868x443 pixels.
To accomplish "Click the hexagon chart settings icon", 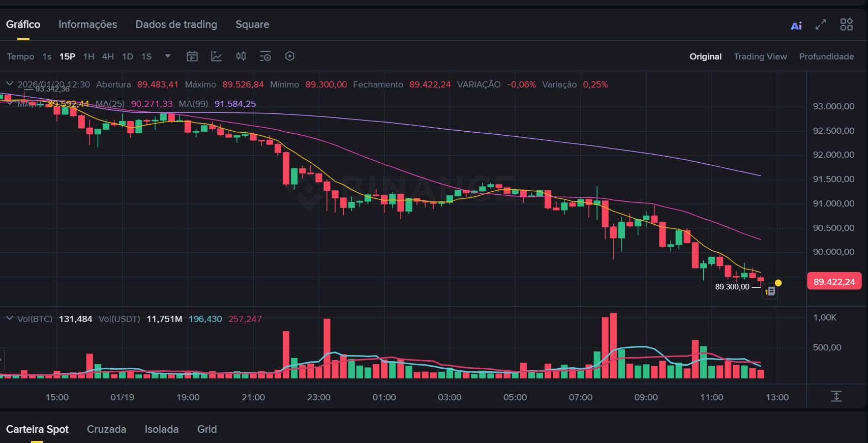I will pos(290,56).
